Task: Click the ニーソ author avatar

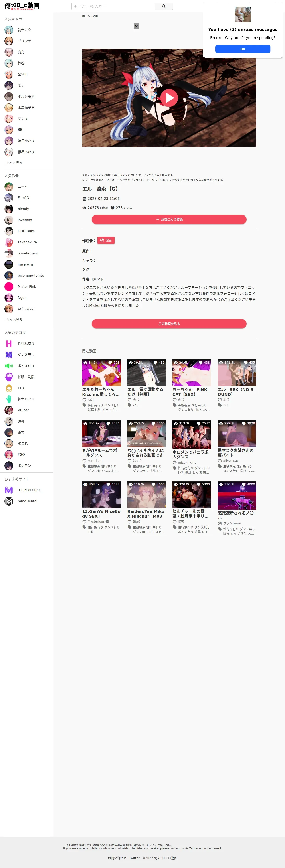Action: click(x=9, y=187)
